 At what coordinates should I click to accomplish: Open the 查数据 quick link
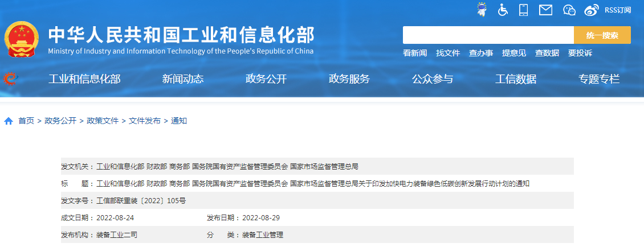click(547, 53)
